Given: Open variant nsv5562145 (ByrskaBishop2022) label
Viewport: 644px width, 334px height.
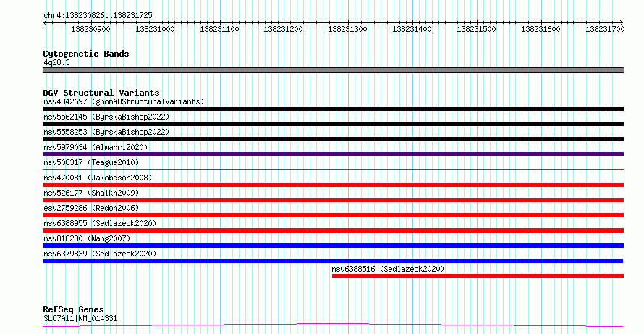Looking at the screenshot, I should (x=106, y=117).
